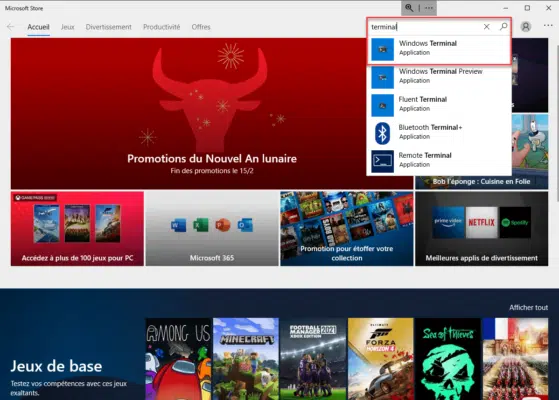Select the Productivité tab

point(161,27)
